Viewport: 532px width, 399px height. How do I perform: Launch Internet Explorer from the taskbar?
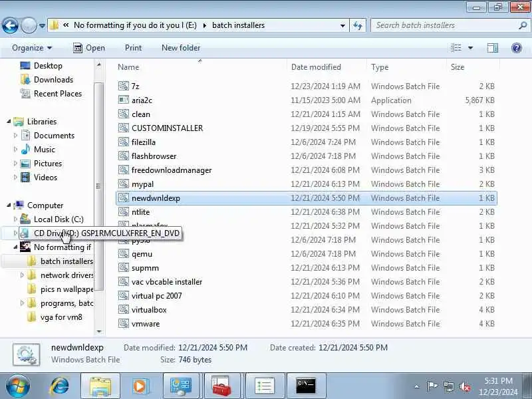coord(59,386)
